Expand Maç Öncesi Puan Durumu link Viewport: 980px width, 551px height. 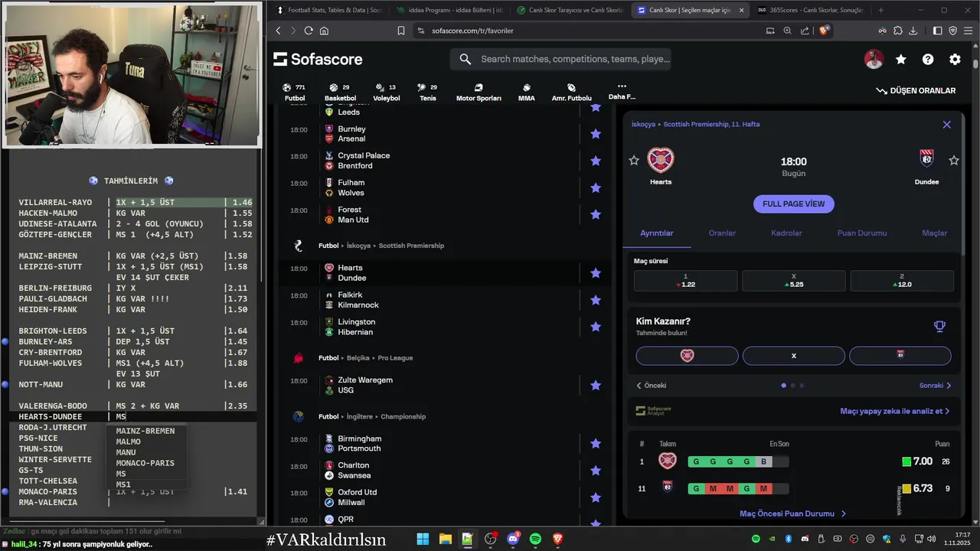click(793, 514)
